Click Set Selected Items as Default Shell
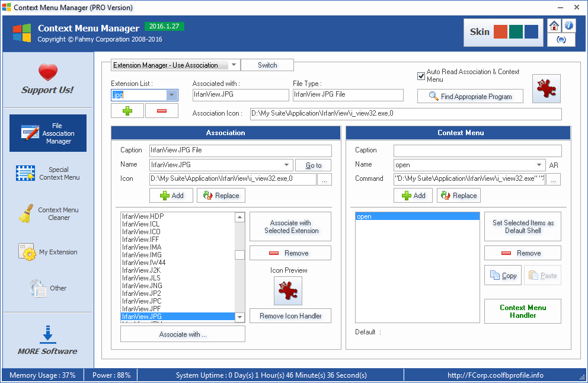Screen dimensions: 588x383 [523, 226]
